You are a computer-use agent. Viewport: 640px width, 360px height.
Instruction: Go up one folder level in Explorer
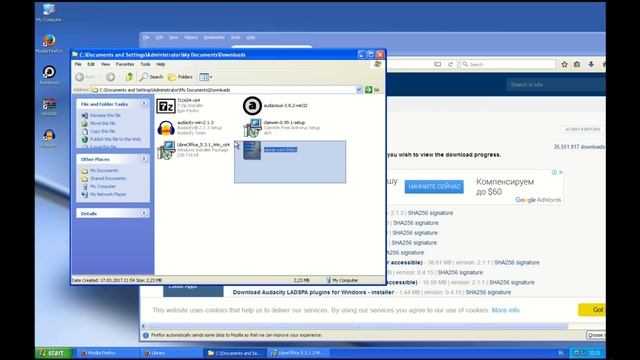click(129, 77)
